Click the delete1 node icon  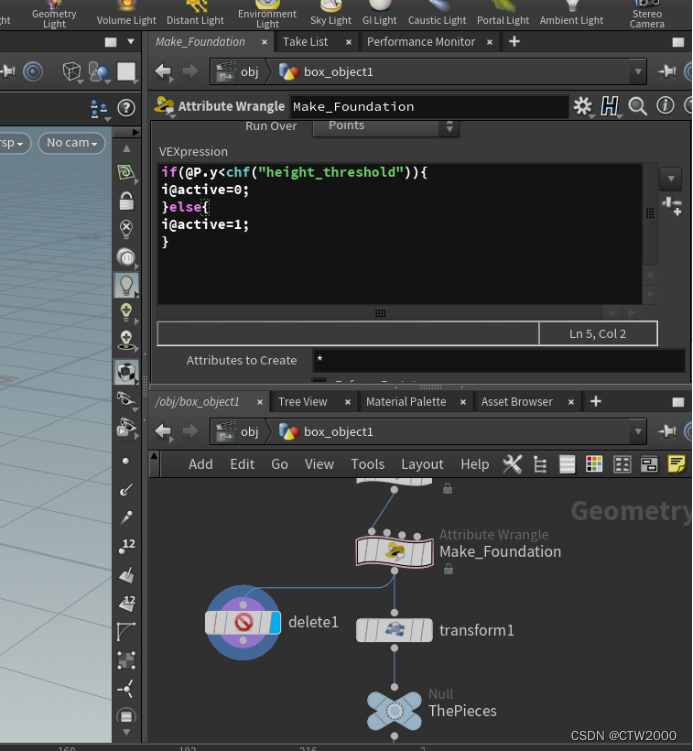pyautogui.click(x=243, y=623)
